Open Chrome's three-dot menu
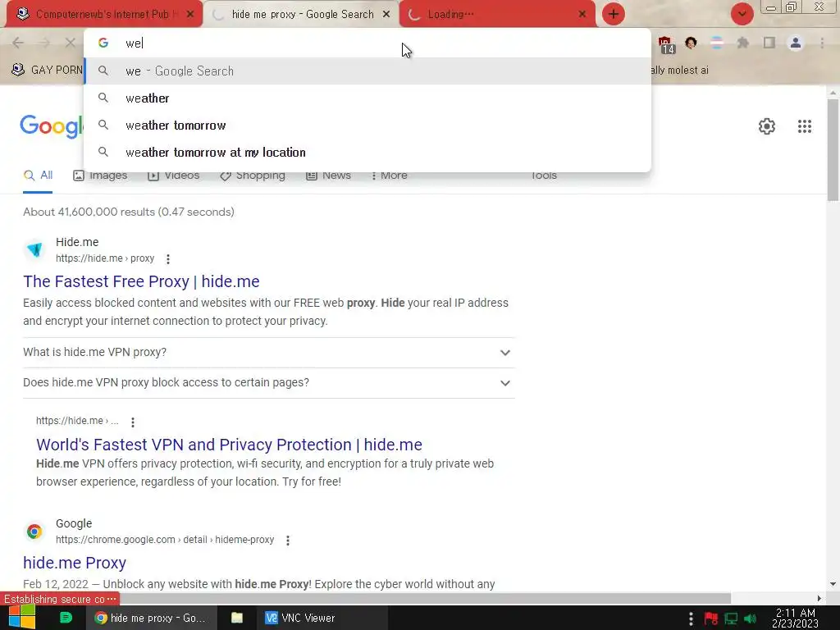840x630 pixels. (x=822, y=43)
